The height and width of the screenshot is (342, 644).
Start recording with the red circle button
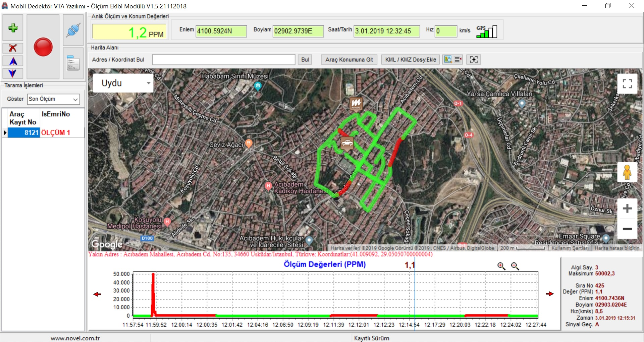click(x=43, y=47)
